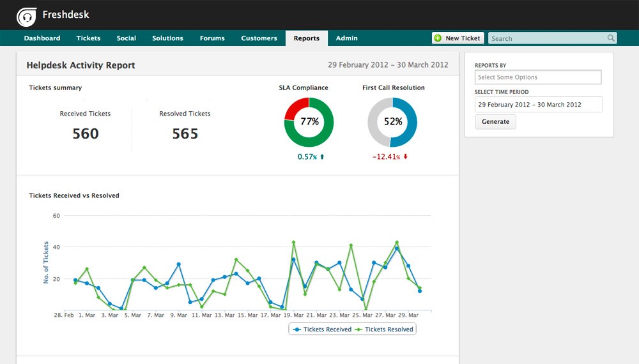Click the SLA Compliance donut chart

pos(309,122)
